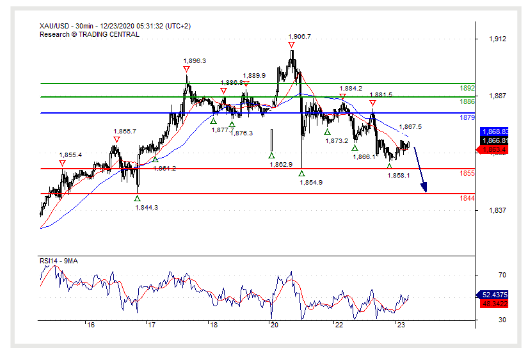Select the 1,889.9 price label
This screenshot has width=525, height=360.
[x=254, y=75]
